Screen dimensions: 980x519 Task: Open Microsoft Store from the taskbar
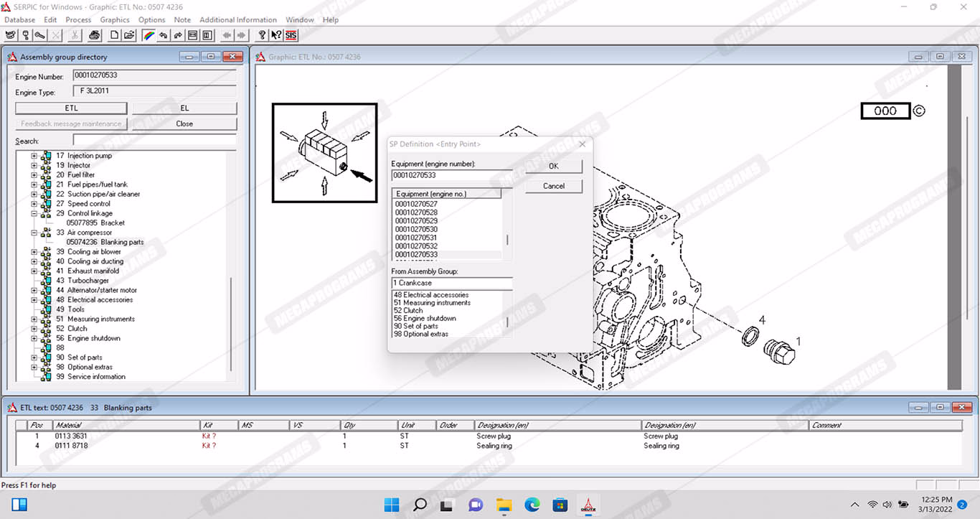coord(560,505)
